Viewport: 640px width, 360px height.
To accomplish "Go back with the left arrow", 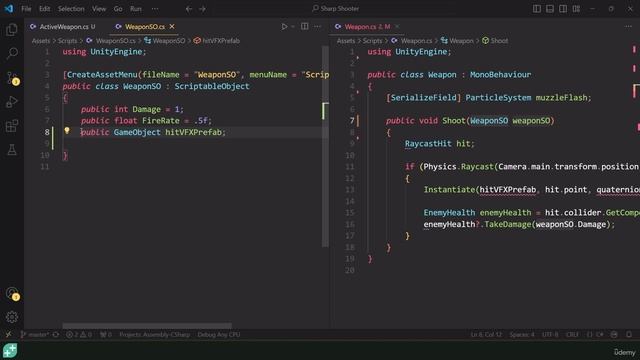I will [x=189, y=9].
